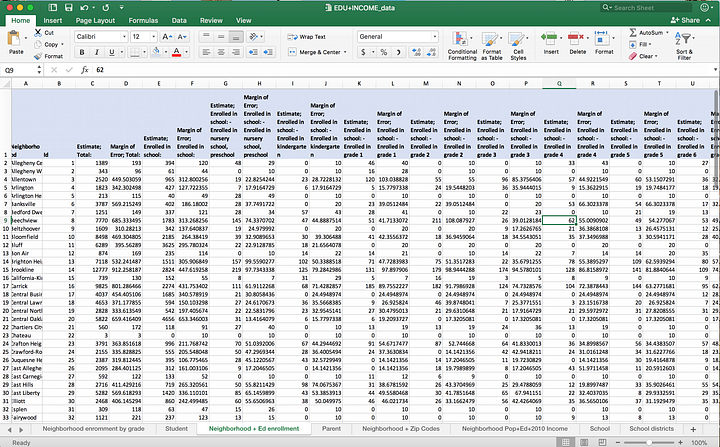Switch to Page Layout view in status bar

tap(584, 442)
